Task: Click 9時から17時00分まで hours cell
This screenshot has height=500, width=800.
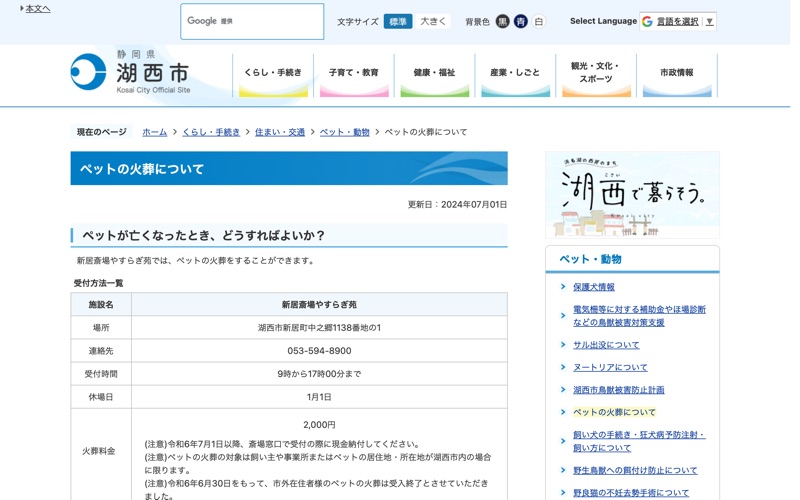Action: pyautogui.click(x=319, y=374)
